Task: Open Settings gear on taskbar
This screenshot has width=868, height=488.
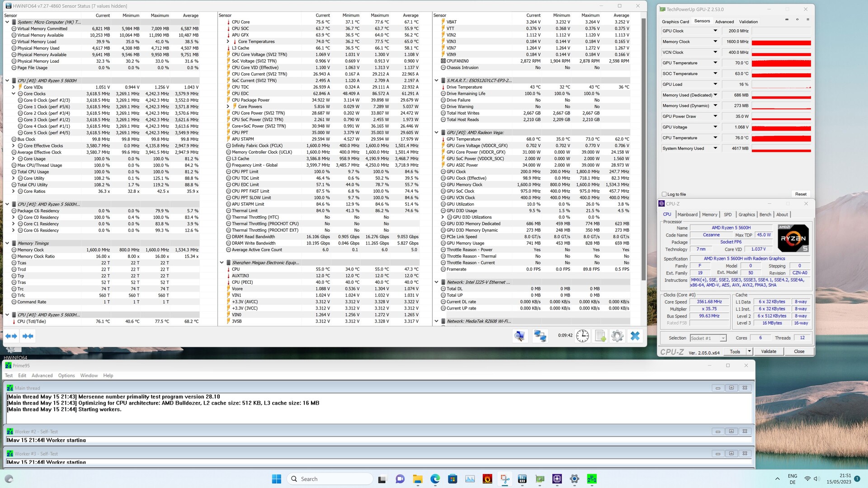Action: [574, 479]
